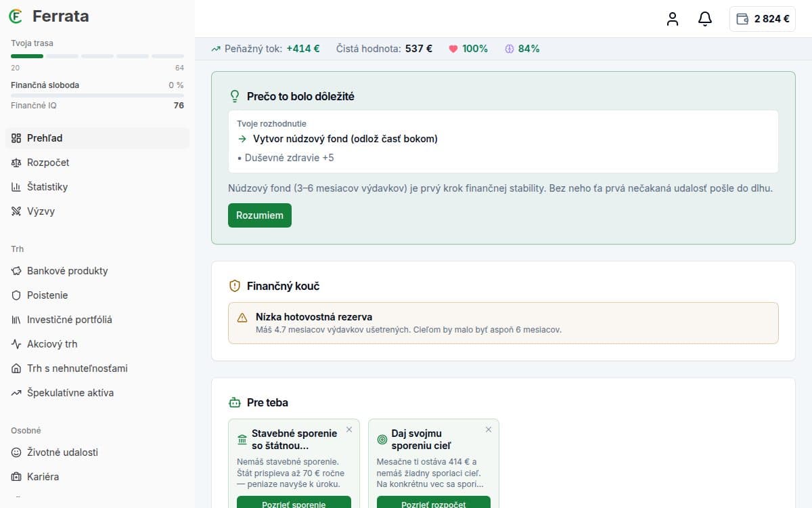The width and height of the screenshot is (812, 508).
Task: Select Výzvy in the sidebar
Action: click(x=97, y=211)
